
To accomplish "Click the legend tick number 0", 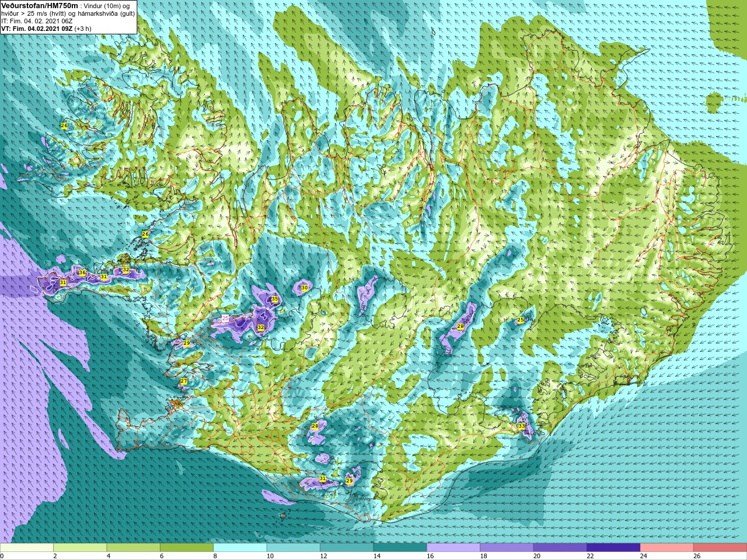I will coord(2,556).
